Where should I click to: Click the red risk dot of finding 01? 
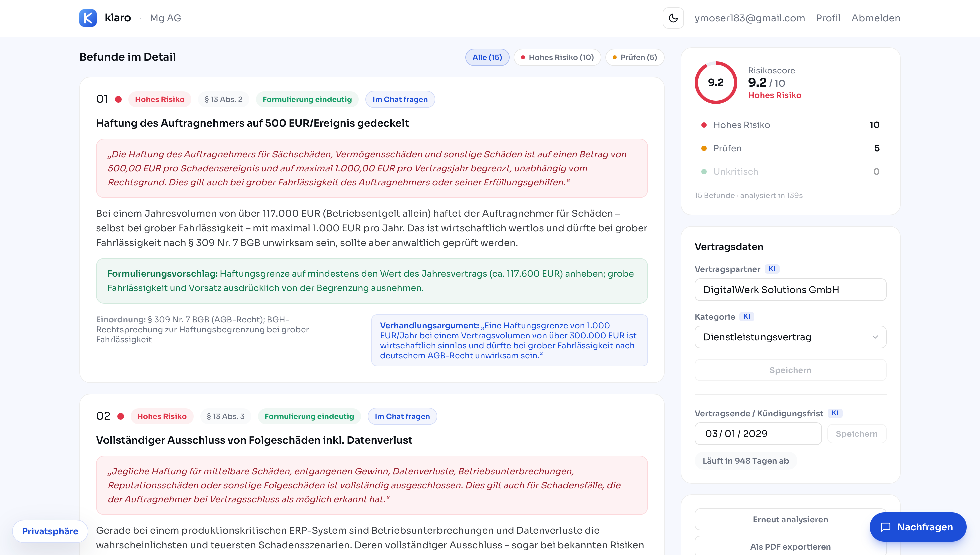pyautogui.click(x=118, y=99)
